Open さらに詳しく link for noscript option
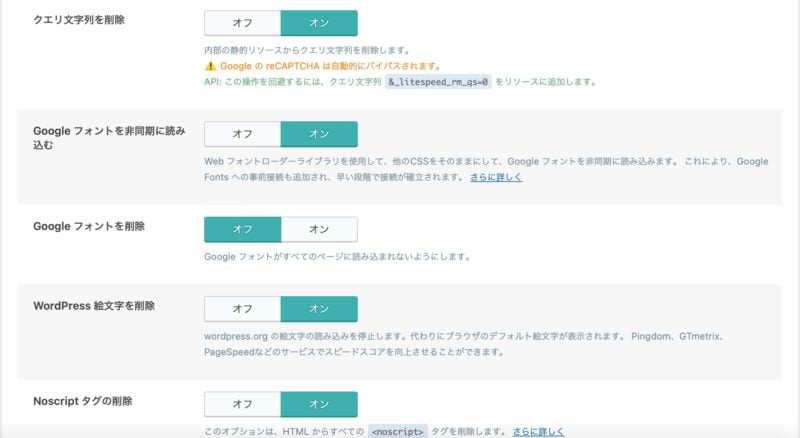 tap(538, 432)
